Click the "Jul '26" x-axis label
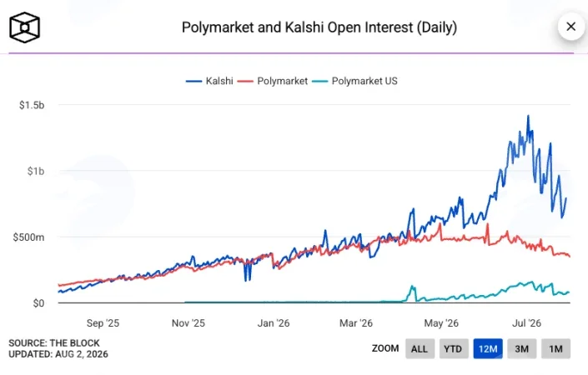 [526, 323]
